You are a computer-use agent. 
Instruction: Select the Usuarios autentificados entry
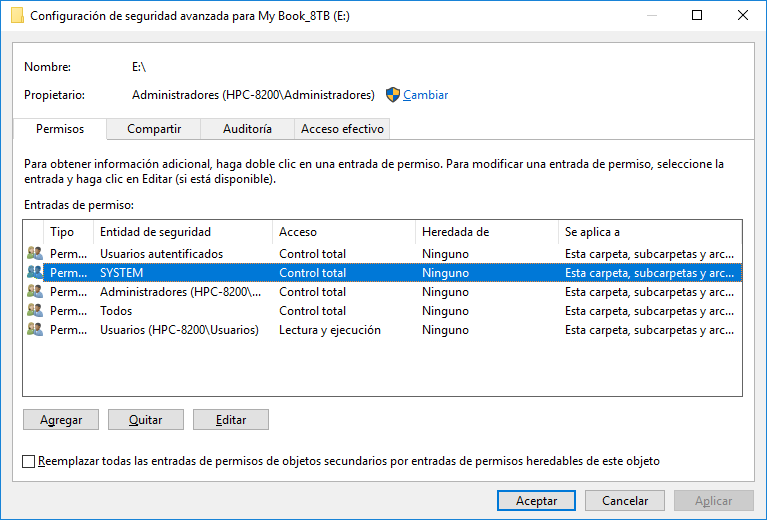[x=383, y=253]
